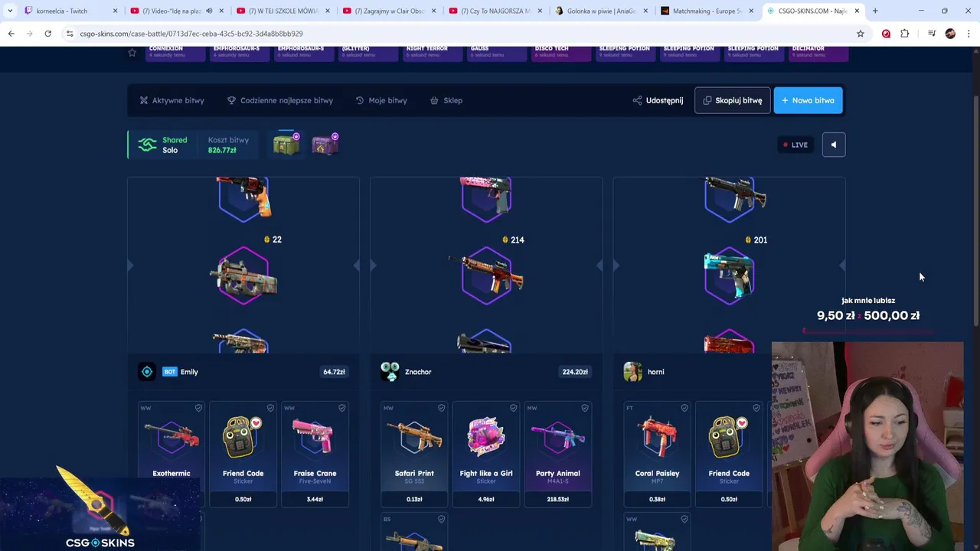Click Znachor's player avatar

[x=390, y=372]
